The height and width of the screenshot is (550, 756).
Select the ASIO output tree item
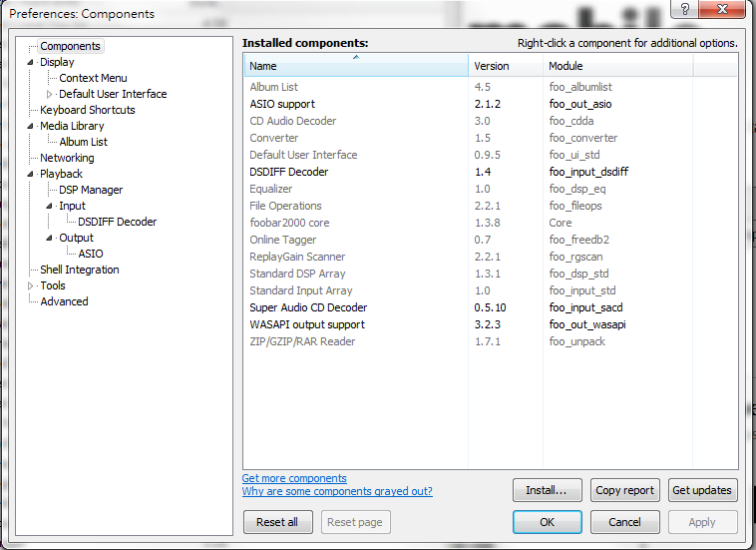pos(91,254)
